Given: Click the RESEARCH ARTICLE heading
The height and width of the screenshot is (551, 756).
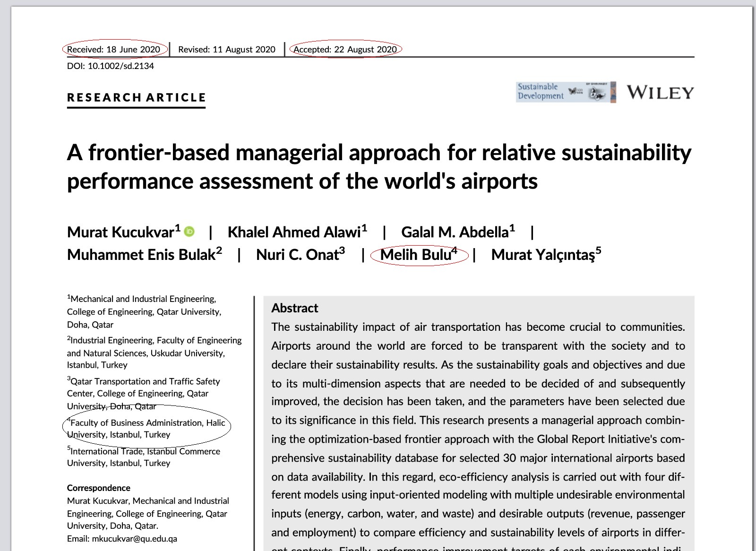Looking at the screenshot, I should (137, 97).
